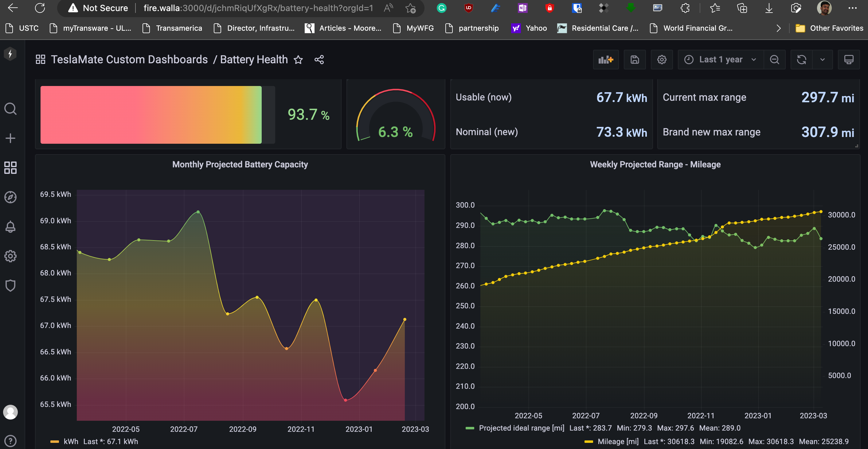Image resolution: width=868 pixels, height=449 pixels.
Task: Open the Explore compass in the sidebar
Action: tap(10, 197)
